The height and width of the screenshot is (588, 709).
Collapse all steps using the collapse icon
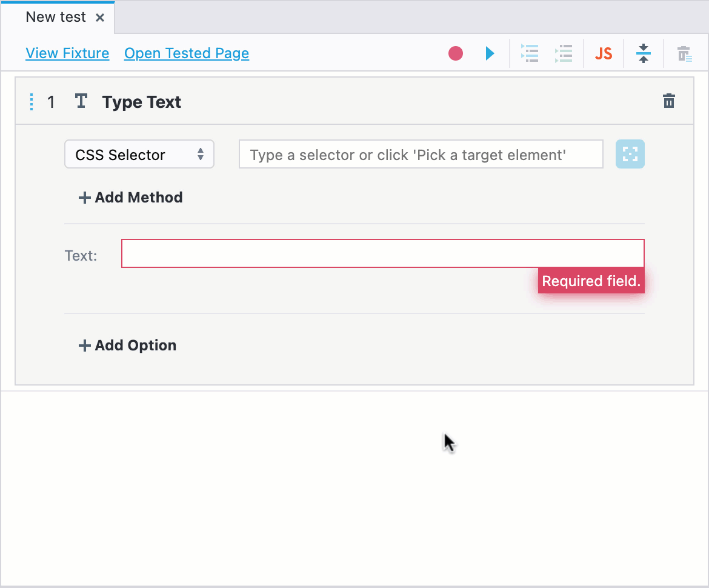pos(643,53)
